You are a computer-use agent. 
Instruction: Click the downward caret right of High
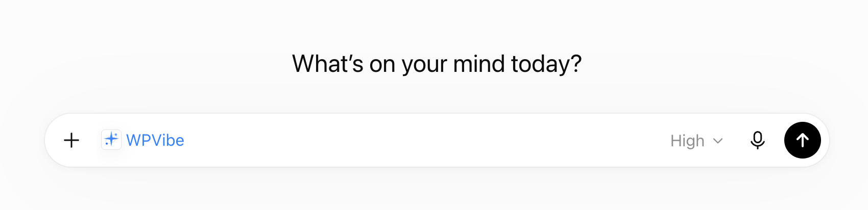pyautogui.click(x=718, y=141)
